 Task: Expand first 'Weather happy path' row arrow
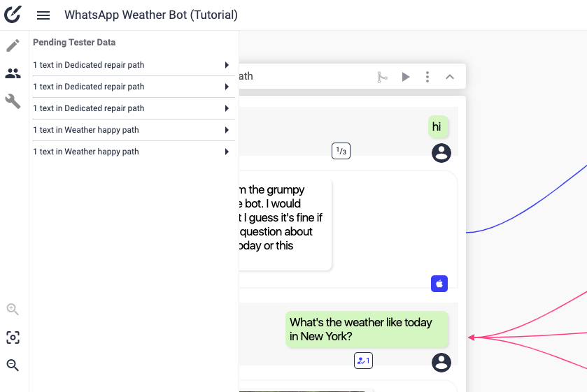pos(227,130)
